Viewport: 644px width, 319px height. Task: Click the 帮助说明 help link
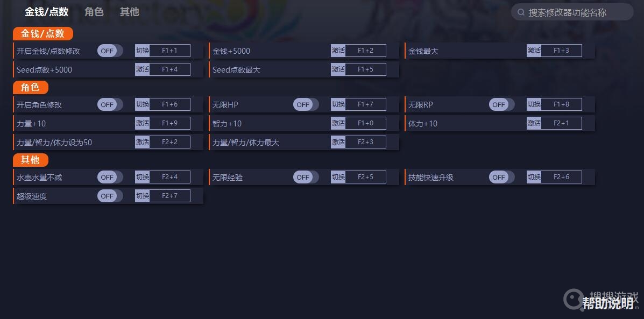tap(607, 303)
